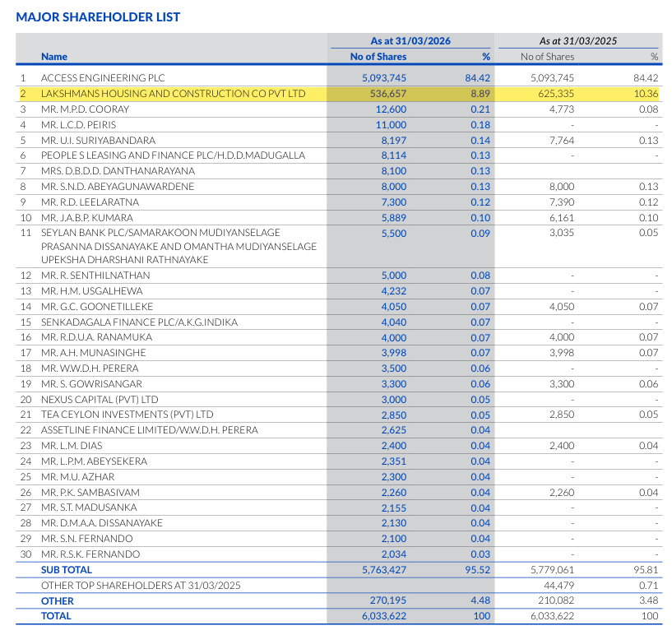The height and width of the screenshot is (635, 672).
Task: Select MR. P.K. SAMBASIVAM name
Action: [x=90, y=493]
